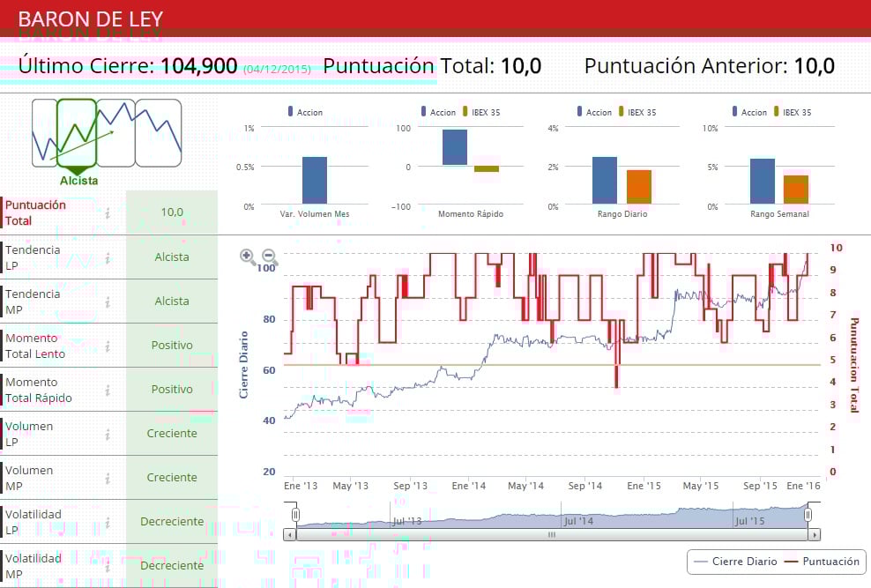
Task: Toggle Accion legend in Var. Volumen Mes chart
Action: coord(305,112)
